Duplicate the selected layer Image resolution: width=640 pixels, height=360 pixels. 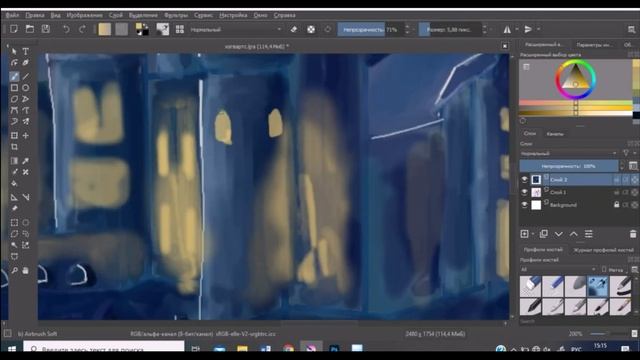[x=543, y=234]
